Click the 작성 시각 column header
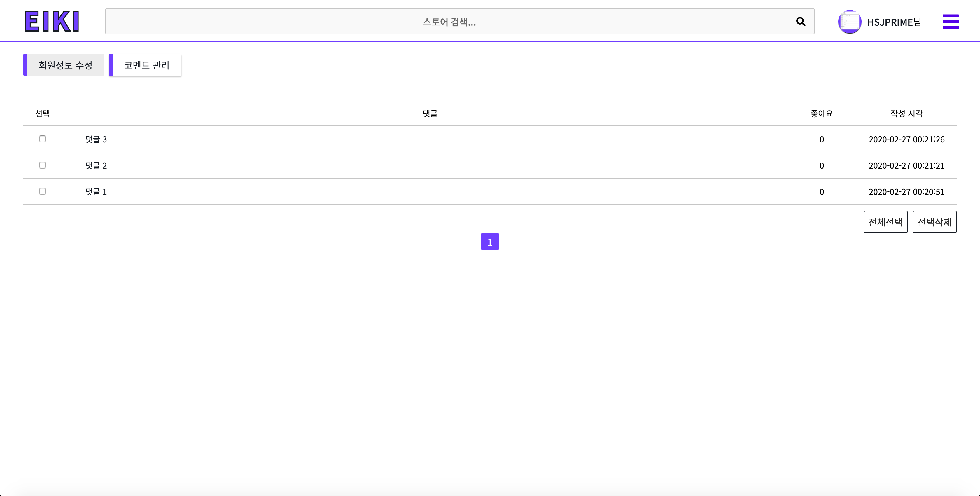980x496 pixels. [x=906, y=113]
